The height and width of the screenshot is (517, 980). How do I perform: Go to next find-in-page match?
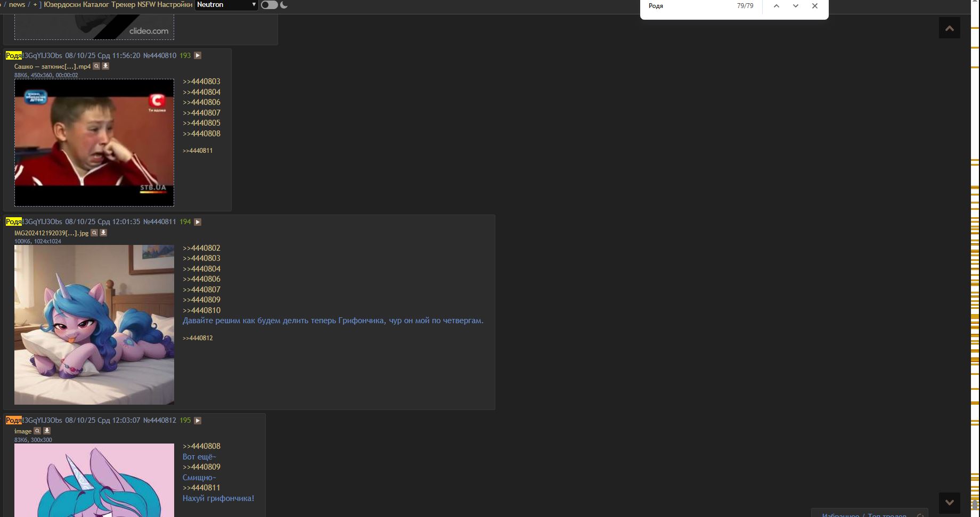(x=796, y=6)
